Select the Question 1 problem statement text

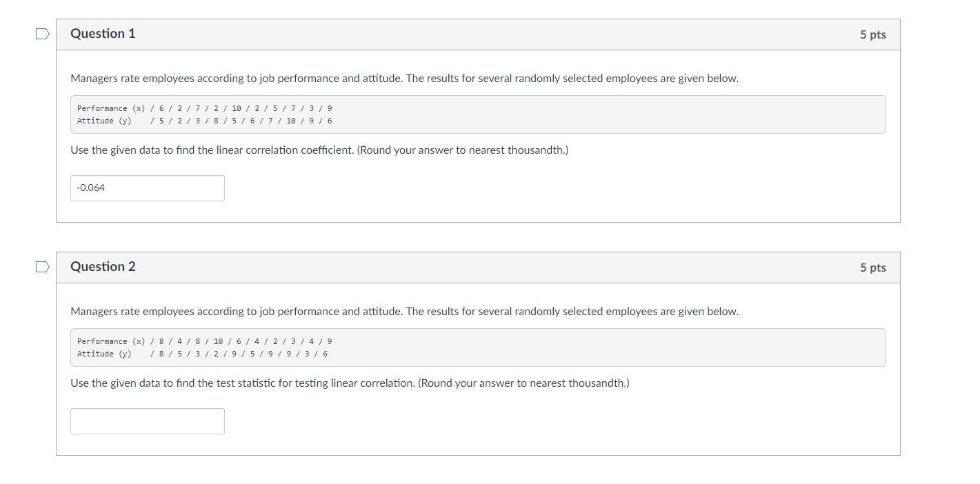404,78
